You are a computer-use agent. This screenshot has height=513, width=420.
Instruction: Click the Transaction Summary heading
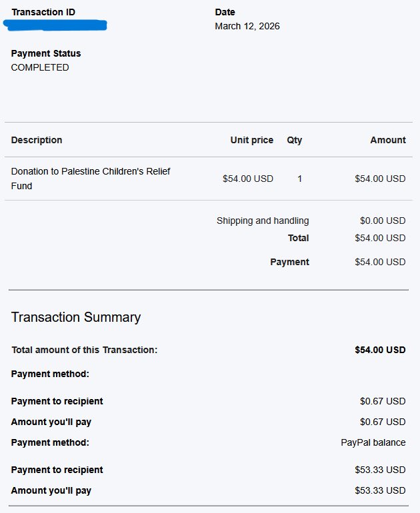point(76,317)
